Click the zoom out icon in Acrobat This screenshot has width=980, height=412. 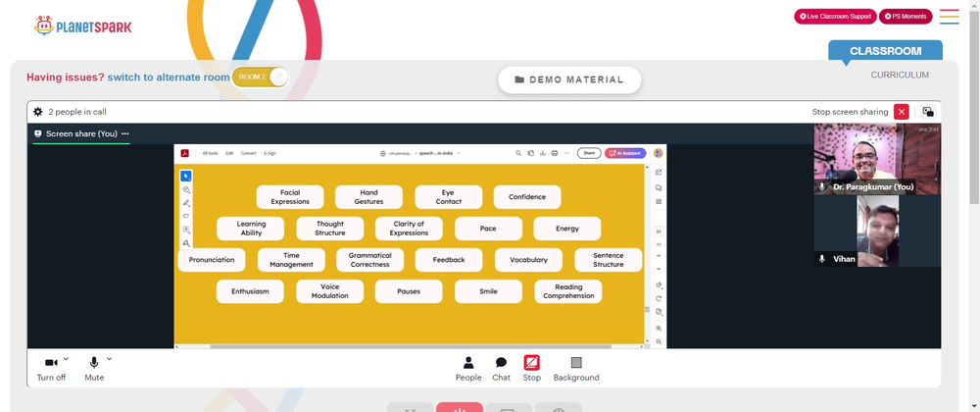point(659,342)
